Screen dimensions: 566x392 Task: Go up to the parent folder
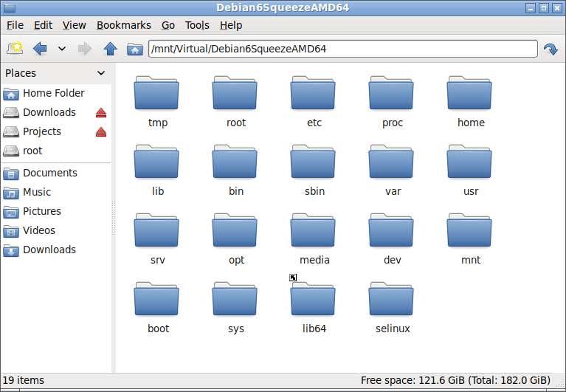tap(110, 49)
